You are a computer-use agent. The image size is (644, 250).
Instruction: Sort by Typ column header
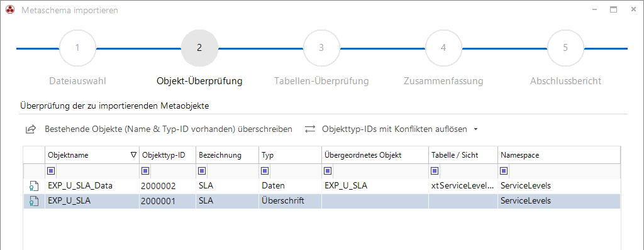click(x=290, y=155)
